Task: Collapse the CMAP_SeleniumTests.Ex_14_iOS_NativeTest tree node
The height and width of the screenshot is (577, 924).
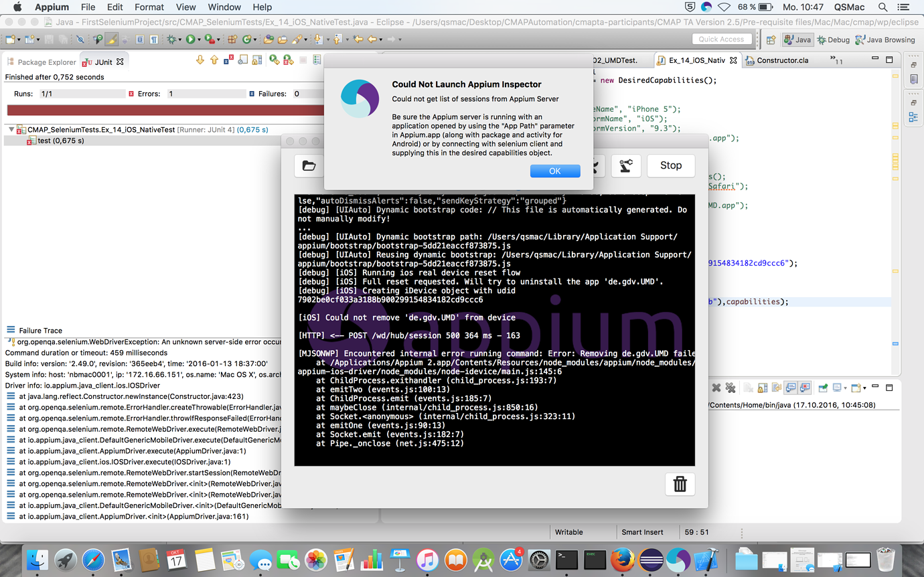Action: tap(11, 129)
